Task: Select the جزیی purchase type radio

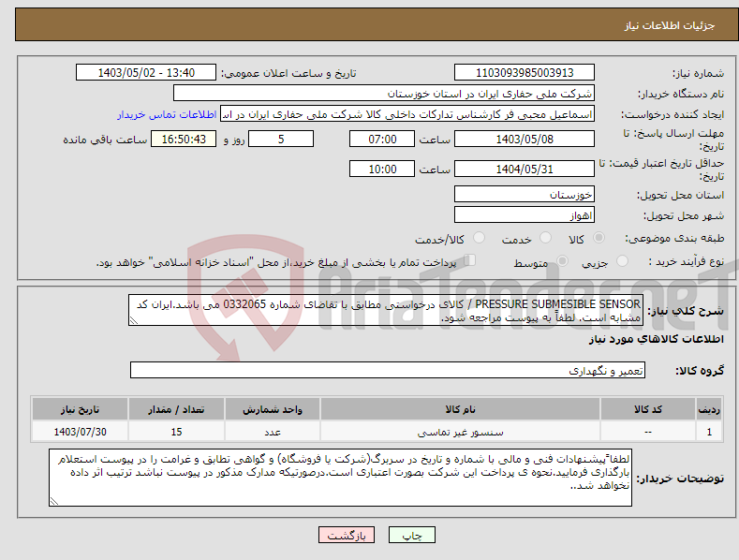Action: coord(622,261)
